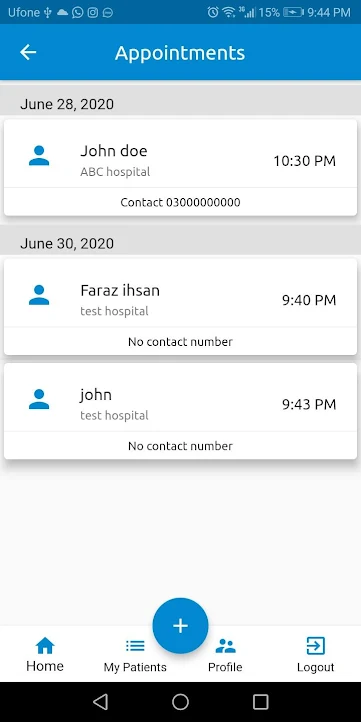The height and width of the screenshot is (722, 361).
Task: Tap the My Patients list icon
Action: [135, 646]
